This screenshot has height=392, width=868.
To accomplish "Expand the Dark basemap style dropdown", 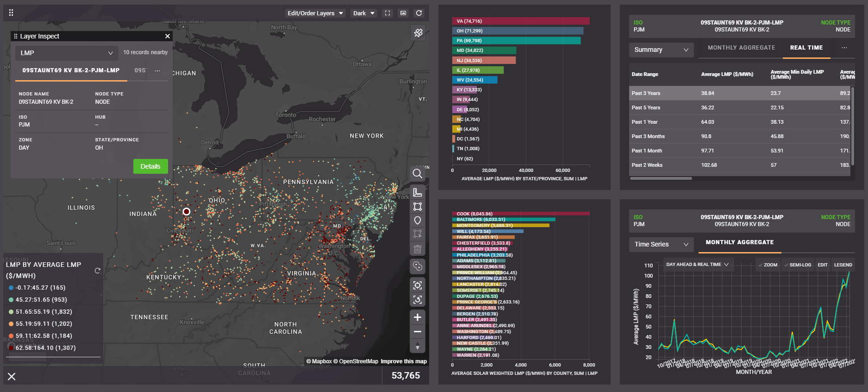I will [x=363, y=13].
